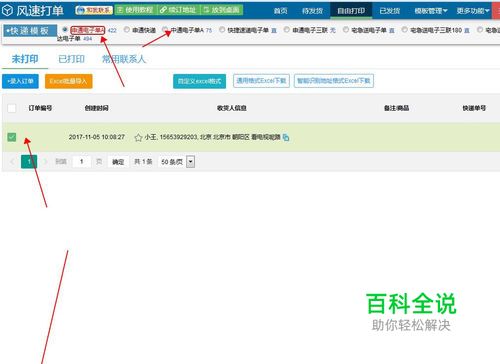Viewport: 500px width, 364px height.
Task: Click the 放到桌面 button in header
Action: coord(222,10)
